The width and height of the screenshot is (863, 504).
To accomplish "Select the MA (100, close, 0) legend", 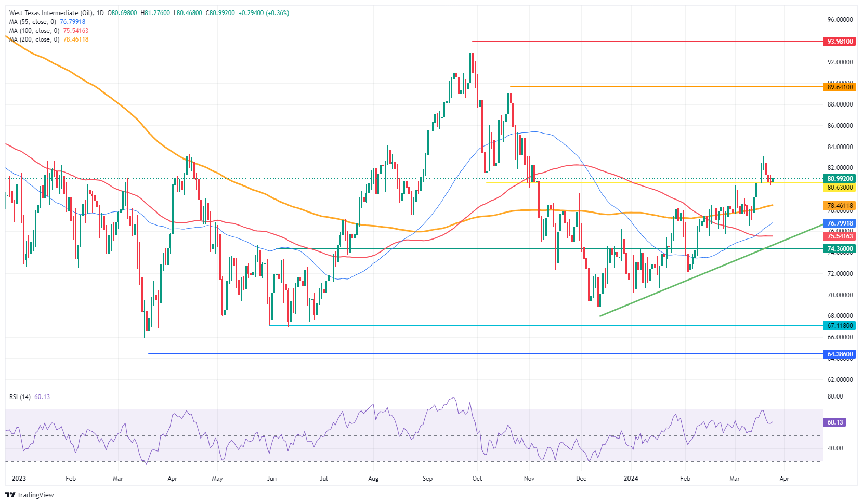I will pyautogui.click(x=34, y=31).
